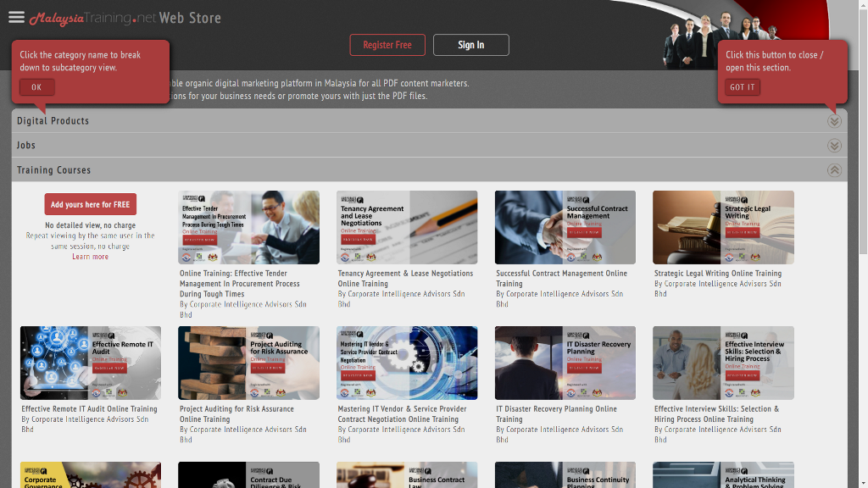Expand the Jobs section chevron

point(834,146)
